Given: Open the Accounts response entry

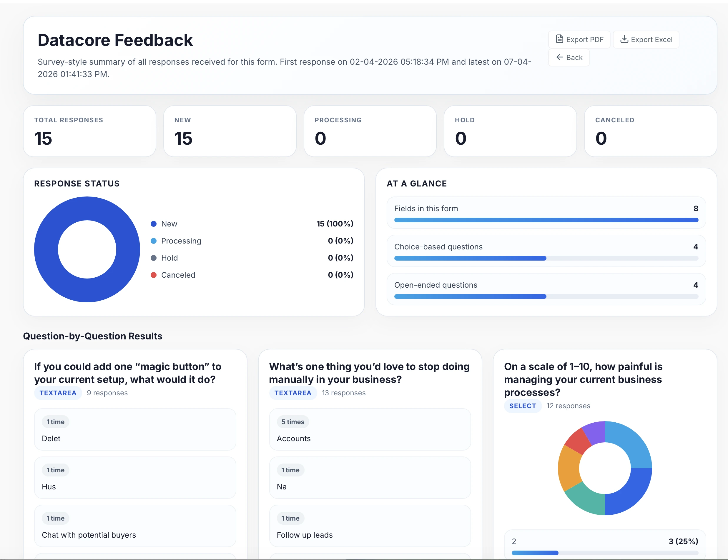Looking at the screenshot, I should [x=370, y=430].
